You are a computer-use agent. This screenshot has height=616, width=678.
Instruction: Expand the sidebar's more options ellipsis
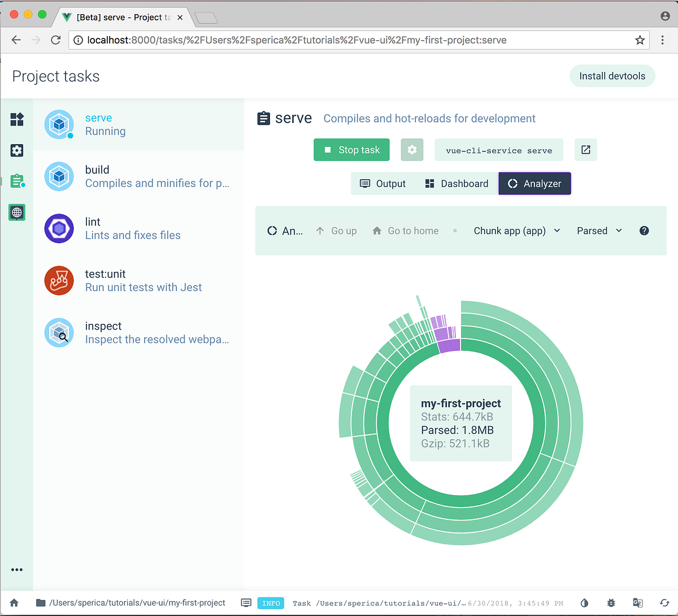(17, 570)
